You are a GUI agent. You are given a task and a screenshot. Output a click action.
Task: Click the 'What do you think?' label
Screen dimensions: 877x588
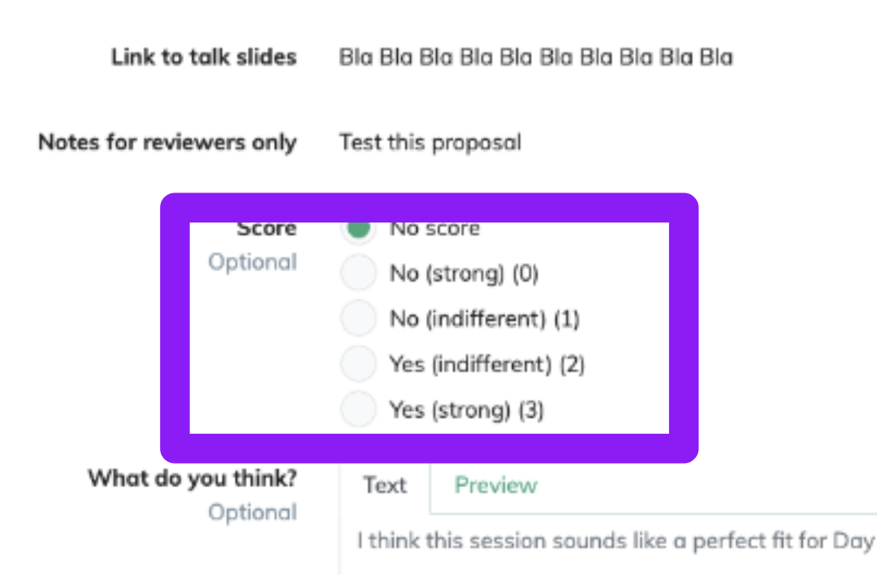[x=192, y=479]
